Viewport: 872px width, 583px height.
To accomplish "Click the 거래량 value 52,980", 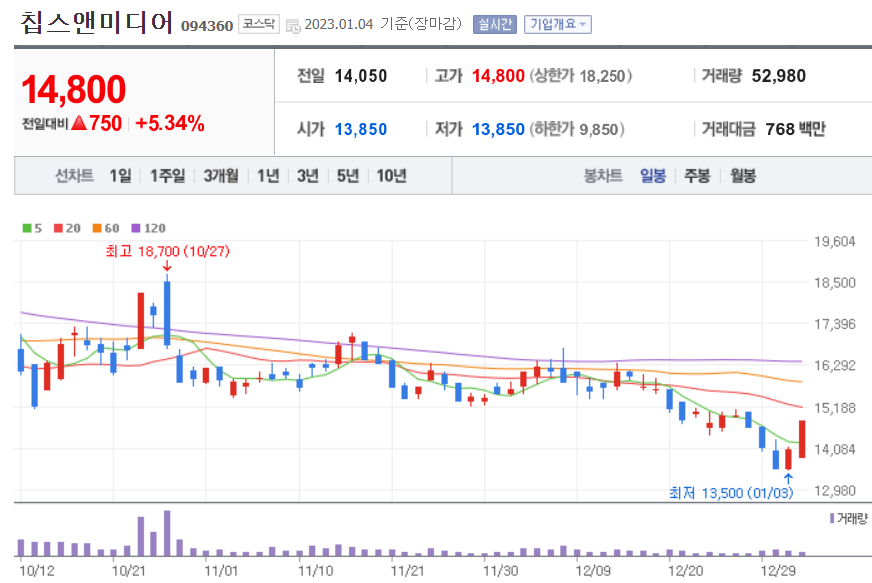I will coord(779,76).
